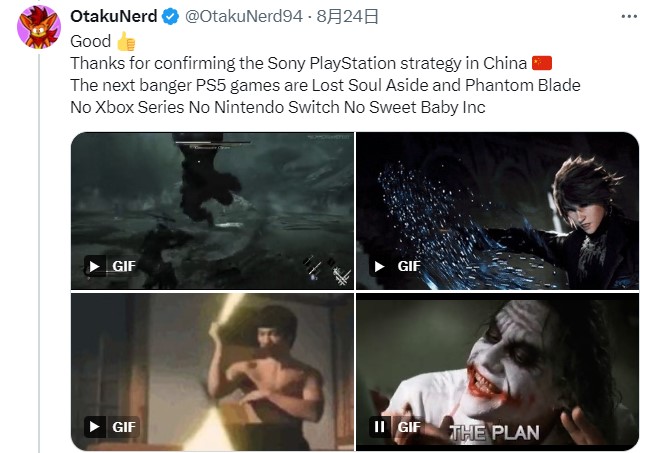Image resolution: width=653 pixels, height=453 pixels.
Task: Click the GIF label on battlefield clip
Action: tap(124, 266)
